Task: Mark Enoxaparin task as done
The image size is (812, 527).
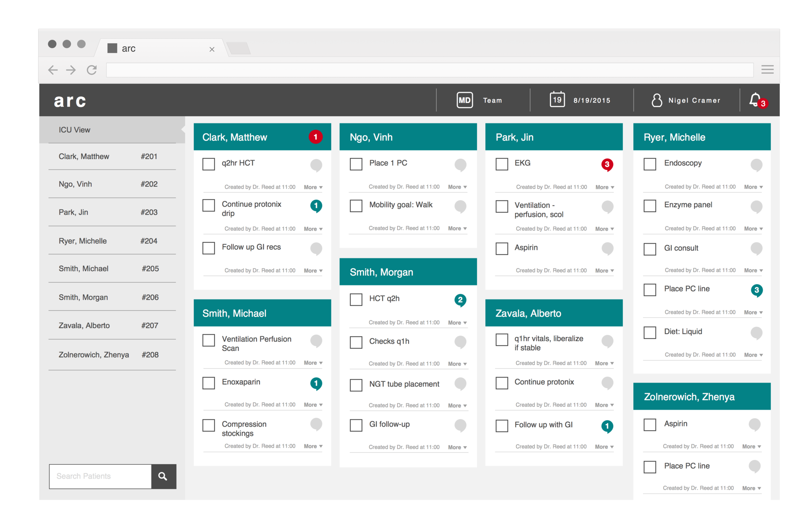Action: 209,383
